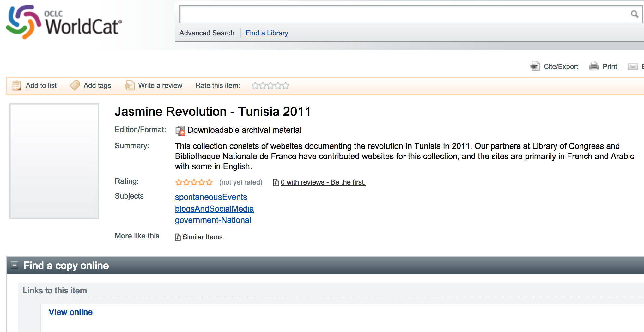Click in the WorldCat search field
The image size is (644, 332).
coord(401,15)
